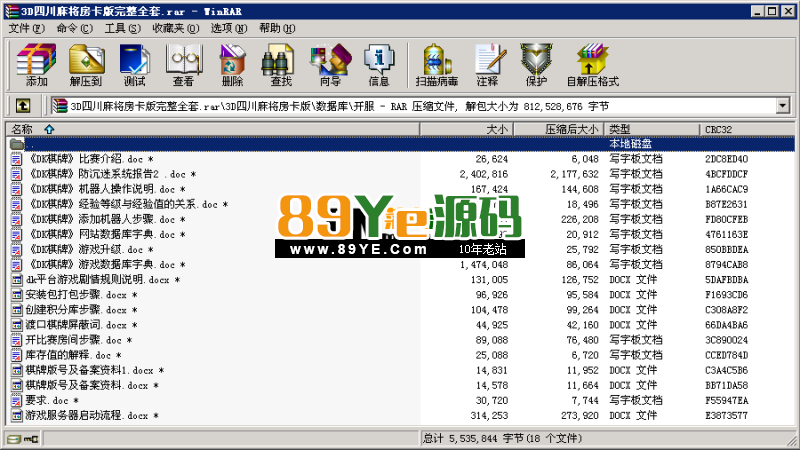This screenshot has height=450, width=800.
Task: Click status bar total 5,535,844 bytes text
Action: (503, 438)
